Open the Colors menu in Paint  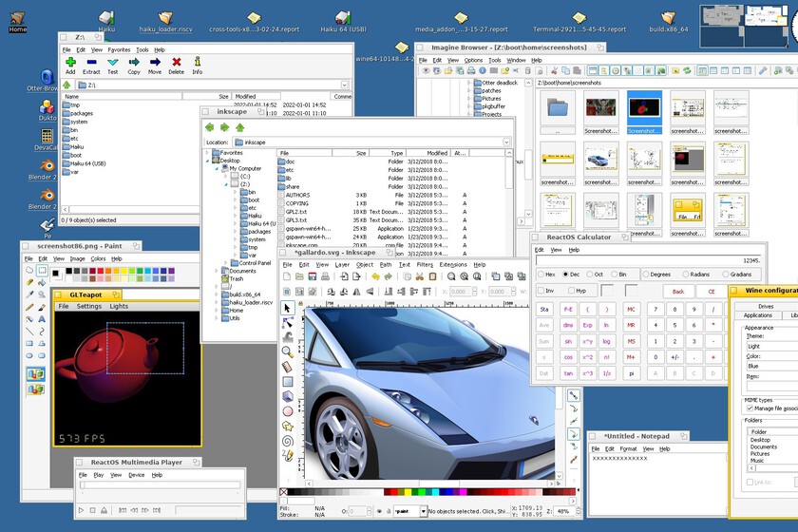[98, 258]
